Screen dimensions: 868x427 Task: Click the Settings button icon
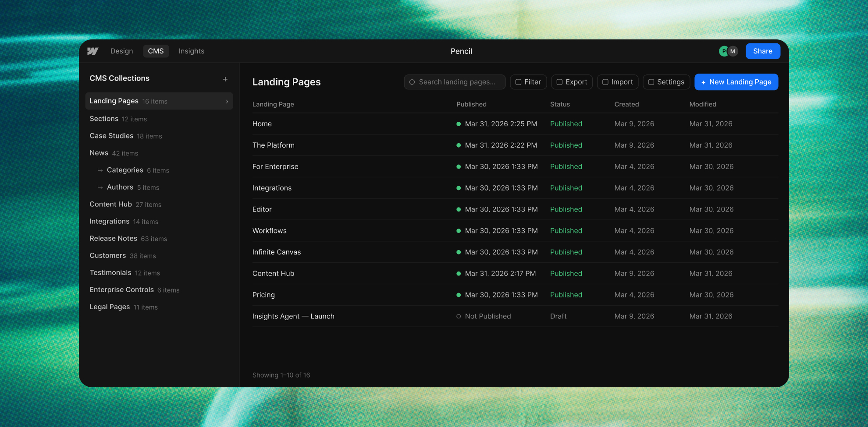tap(651, 82)
